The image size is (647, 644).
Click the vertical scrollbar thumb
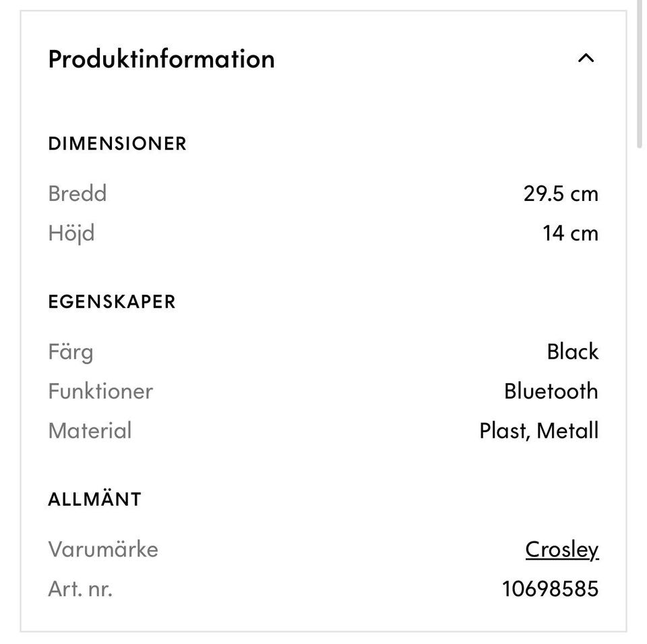pos(640,74)
